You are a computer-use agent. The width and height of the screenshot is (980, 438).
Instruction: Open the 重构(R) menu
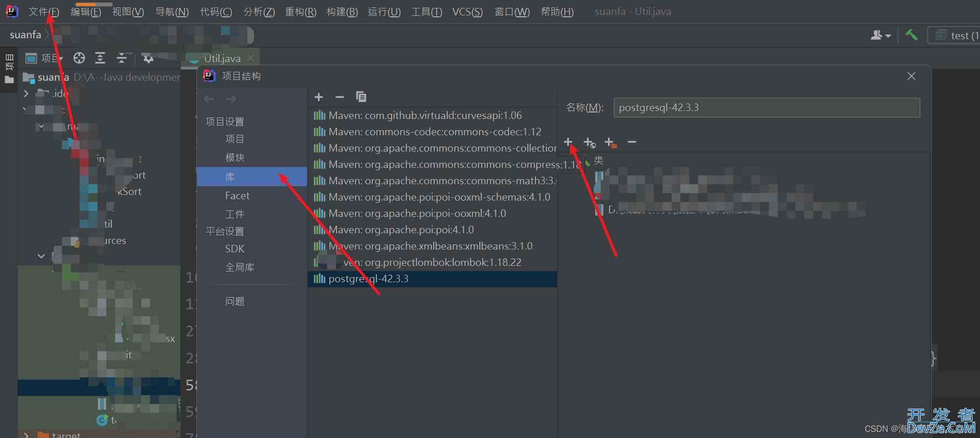click(301, 12)
